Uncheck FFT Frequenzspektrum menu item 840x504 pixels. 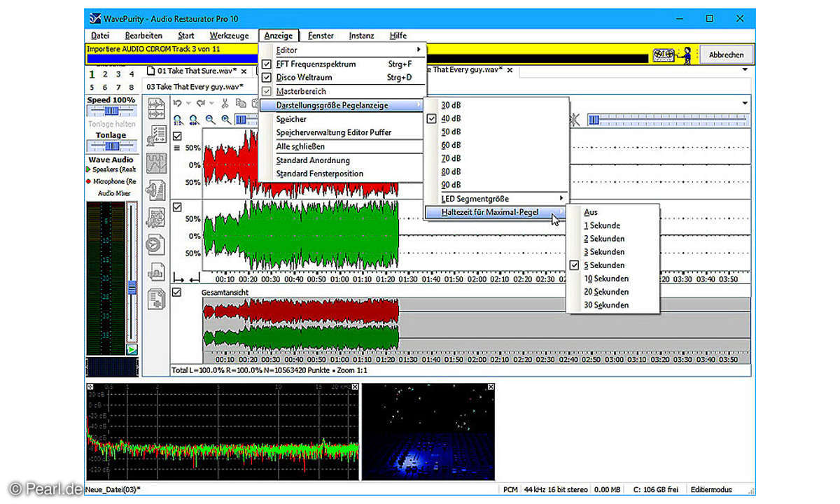342,64
